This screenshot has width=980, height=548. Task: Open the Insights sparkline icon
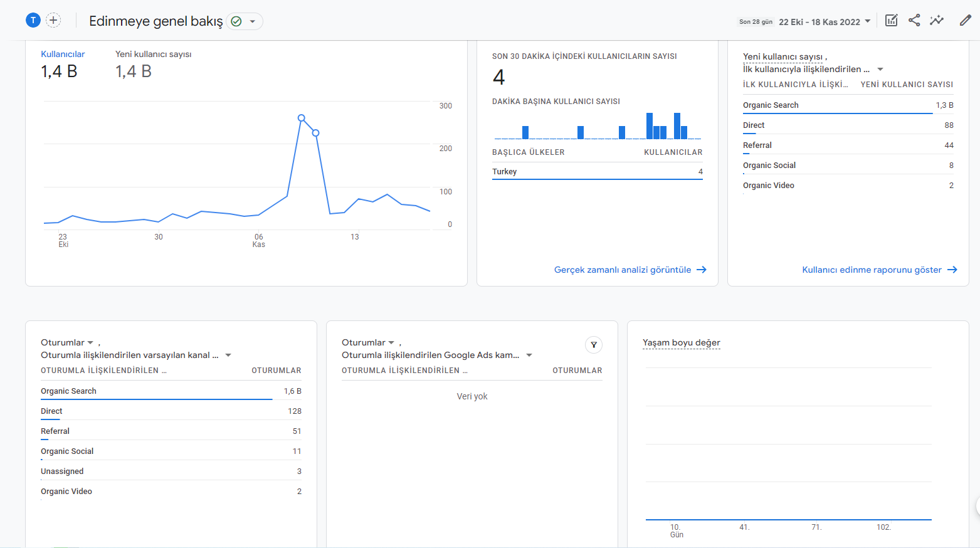point(937,20)
